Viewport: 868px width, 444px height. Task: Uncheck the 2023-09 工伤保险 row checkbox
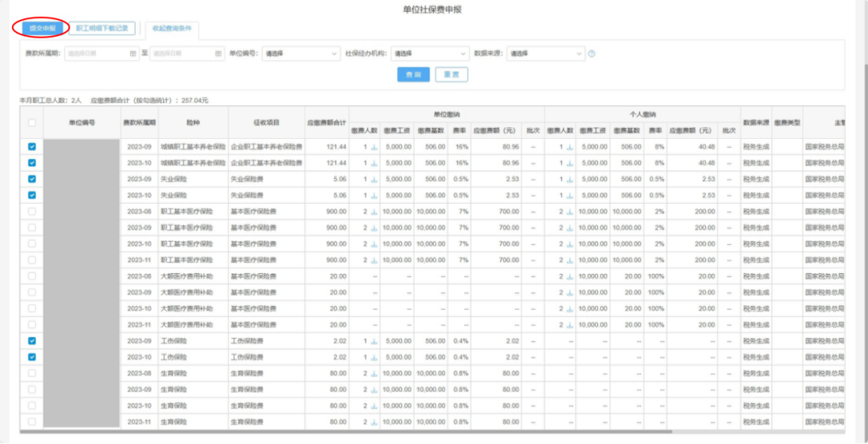[x=31, y=341]
